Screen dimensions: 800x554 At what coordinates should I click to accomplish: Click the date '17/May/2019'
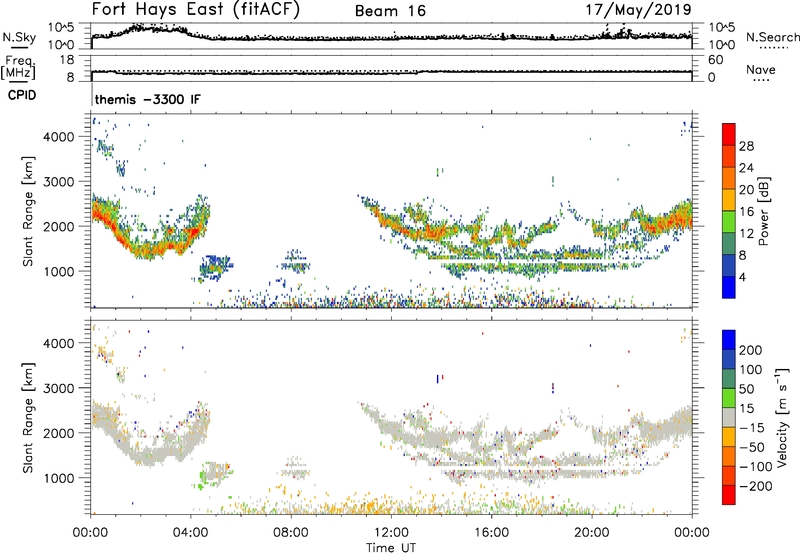click(x=638, y=9)
